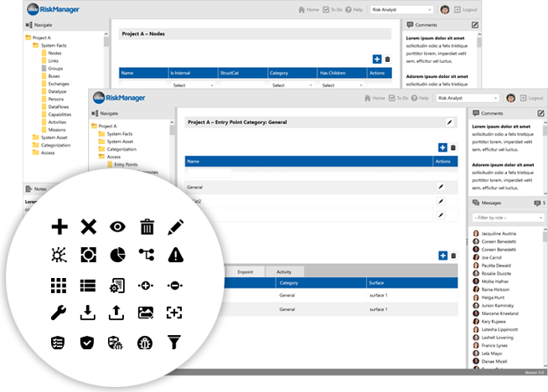The width and height of the screenshot is (548, 392).
Task: Click Home link in back Nodes window
Action: pos(308,10)
